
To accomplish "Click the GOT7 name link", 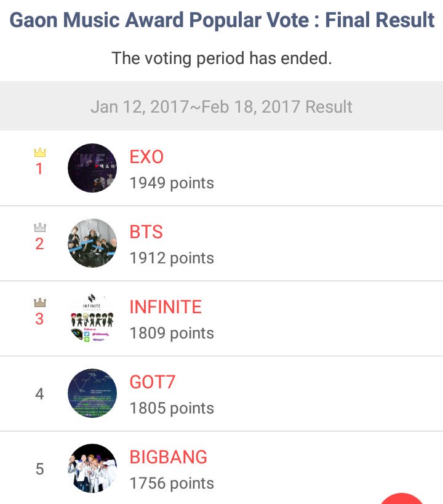I will [153, 382].
